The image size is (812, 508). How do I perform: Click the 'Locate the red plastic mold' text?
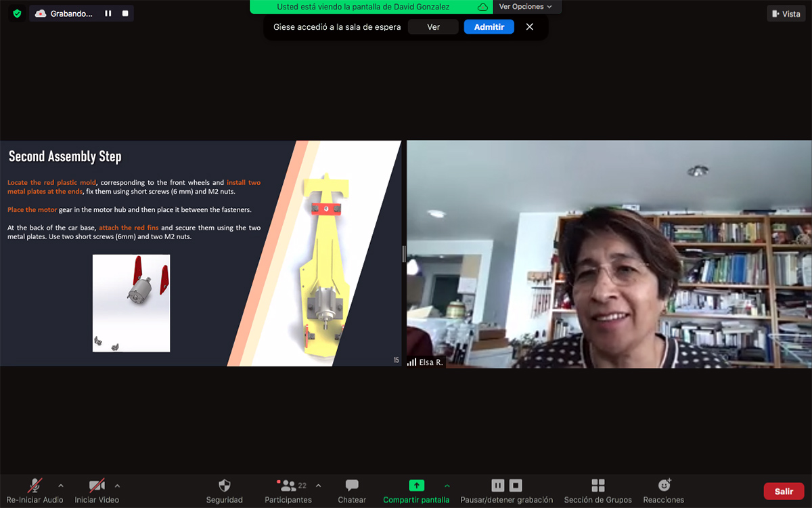[52, 183]
